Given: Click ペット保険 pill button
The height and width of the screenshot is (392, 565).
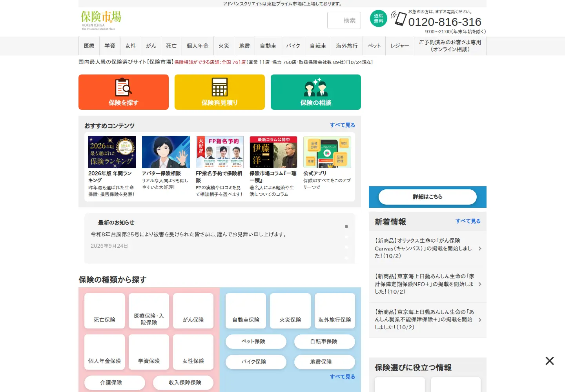Looking at the screenshot, I should click(x=256, y=341).
